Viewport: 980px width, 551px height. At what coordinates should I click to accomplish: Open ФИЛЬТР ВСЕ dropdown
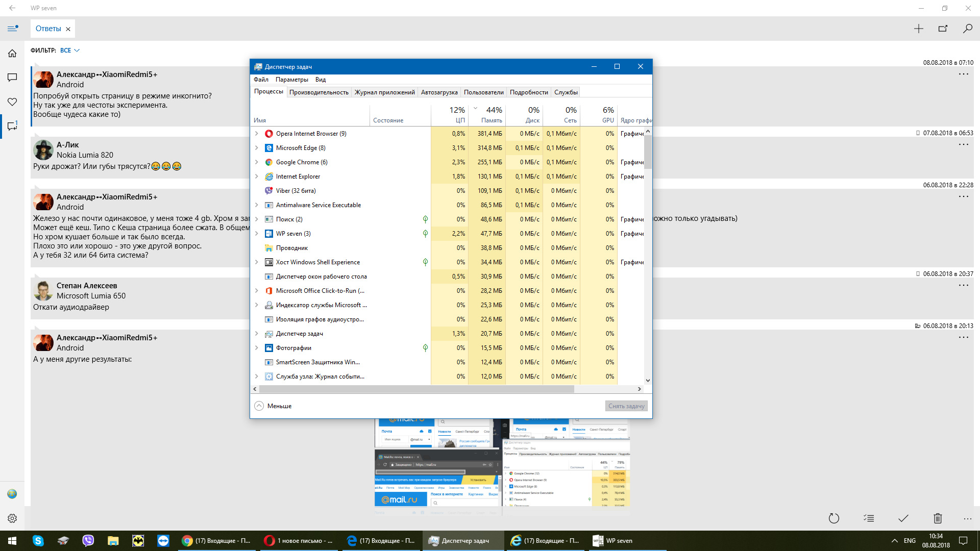(70, 51)
